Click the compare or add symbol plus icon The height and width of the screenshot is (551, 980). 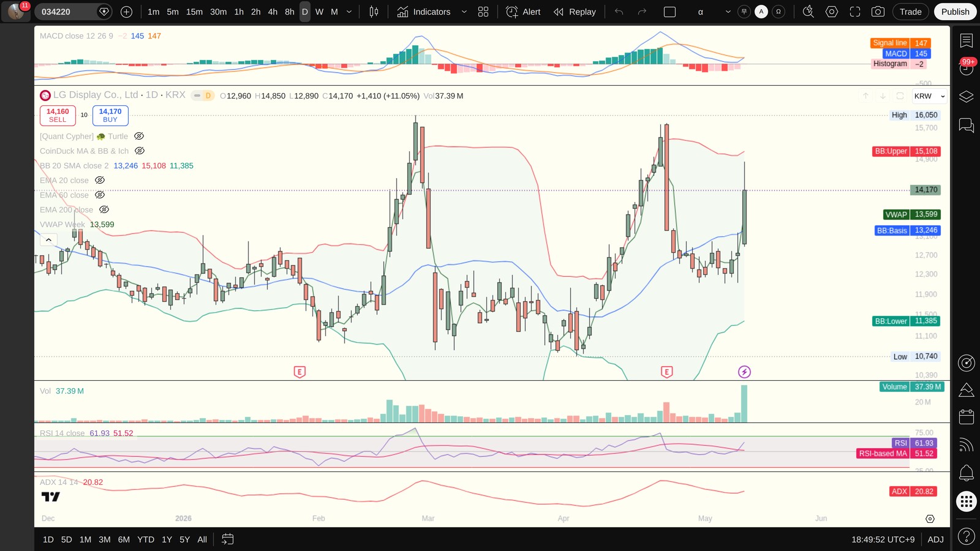126,12
